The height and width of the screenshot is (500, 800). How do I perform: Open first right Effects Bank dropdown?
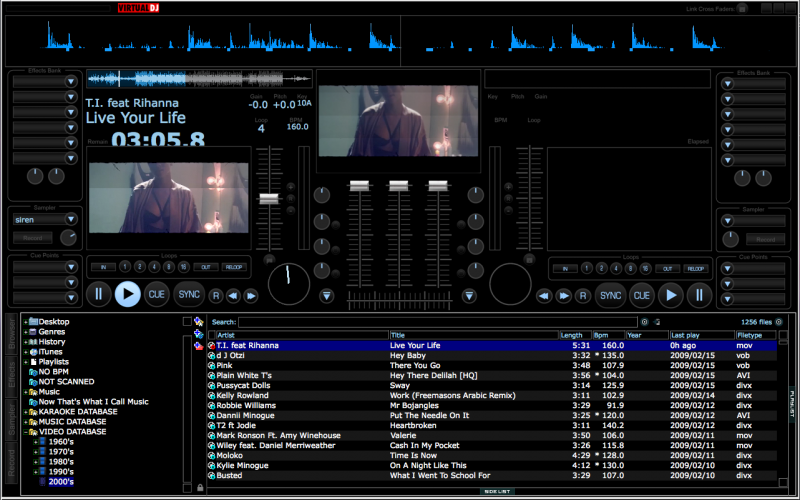click(728, 84)
